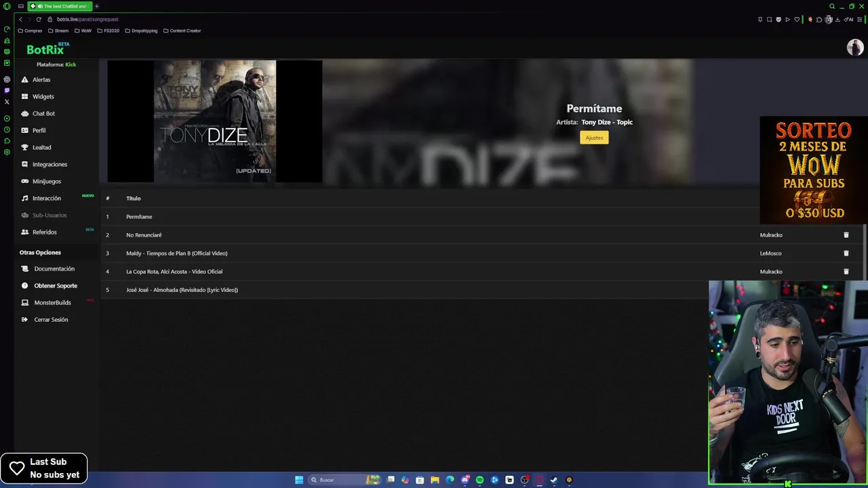The width and height of the screenshot is (868, 488).
Task: Delete the No Renunciaré song request
Action: 846,235
